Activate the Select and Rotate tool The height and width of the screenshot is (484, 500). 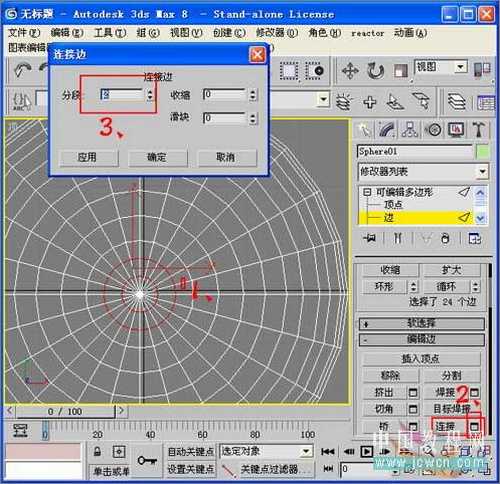[x=375, y=71]
